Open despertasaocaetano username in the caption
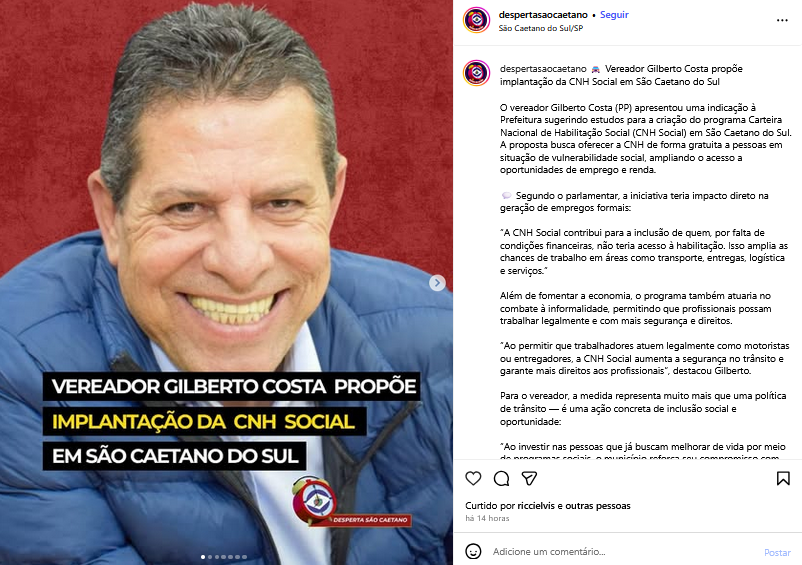Image resolution: width=802 pixels, height=565 pixels. (543, 69)
